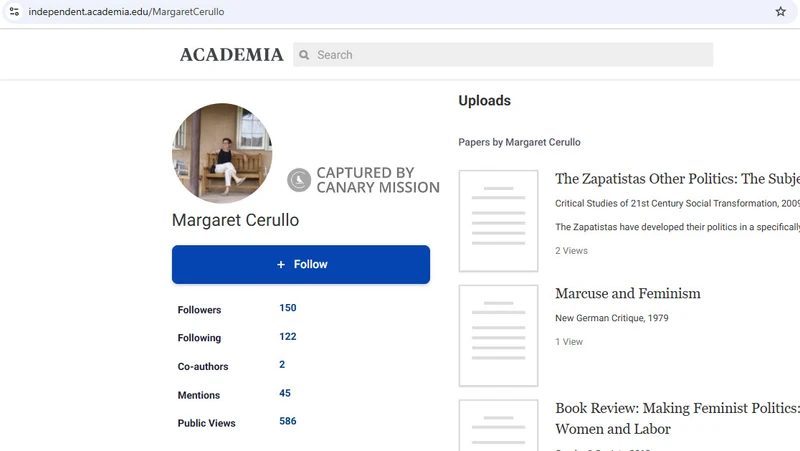
Task: Click the '1 View' text
Action: click(569, 342)
